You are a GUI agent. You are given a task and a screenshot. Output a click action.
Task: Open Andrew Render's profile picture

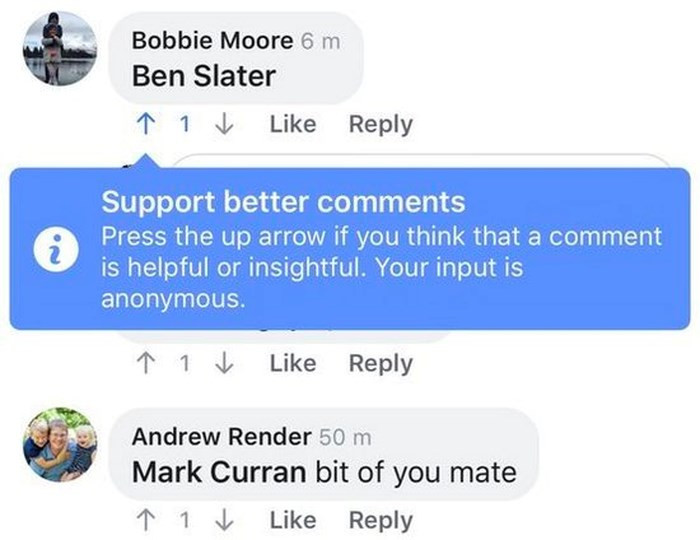[x=58, y=444]
